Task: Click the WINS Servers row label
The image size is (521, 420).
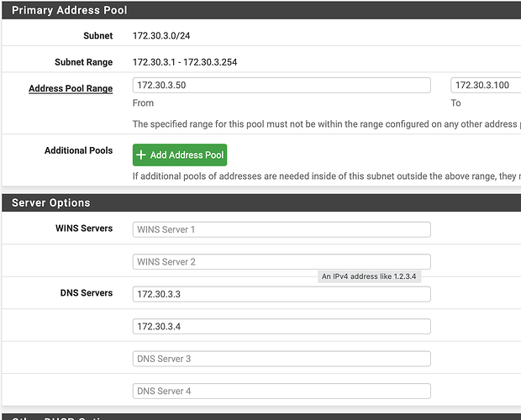Action: coord(84,228)
